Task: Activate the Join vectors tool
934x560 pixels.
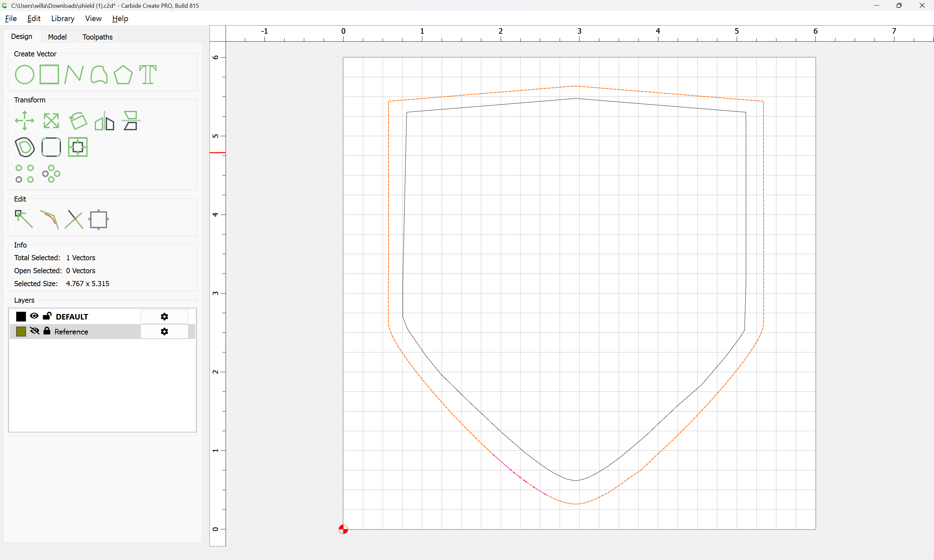Action: [x=49, y=220]
